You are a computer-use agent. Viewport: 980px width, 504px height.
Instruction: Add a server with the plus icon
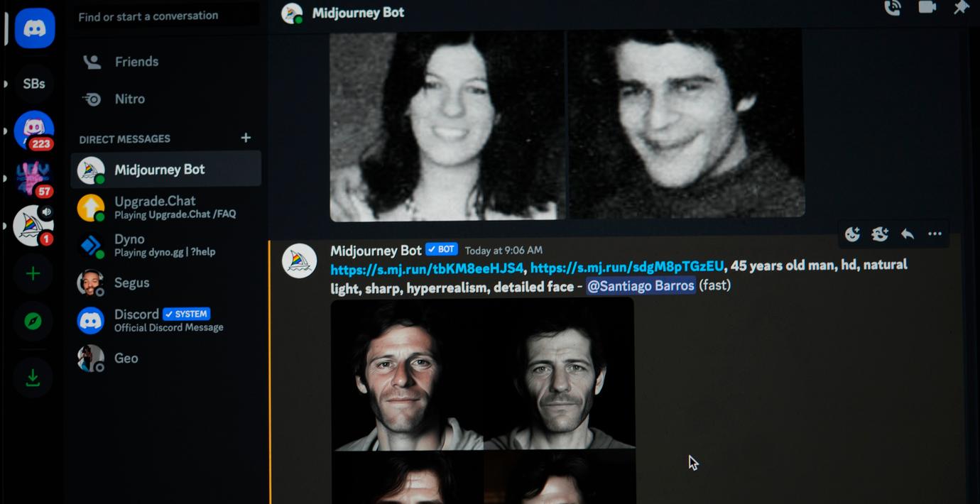coord(33,274)
